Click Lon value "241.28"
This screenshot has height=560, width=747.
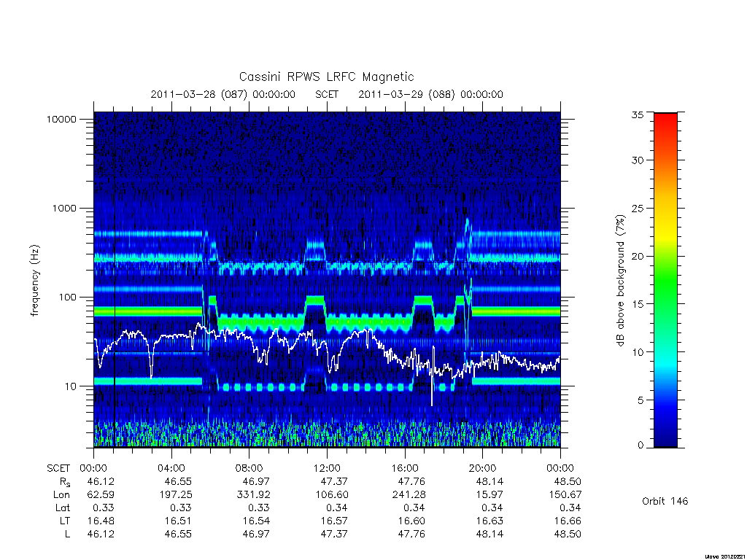409,495
